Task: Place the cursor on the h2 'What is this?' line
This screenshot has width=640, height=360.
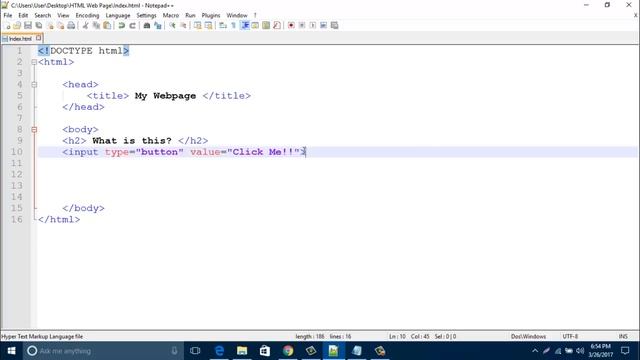Action: pos(135,141)
